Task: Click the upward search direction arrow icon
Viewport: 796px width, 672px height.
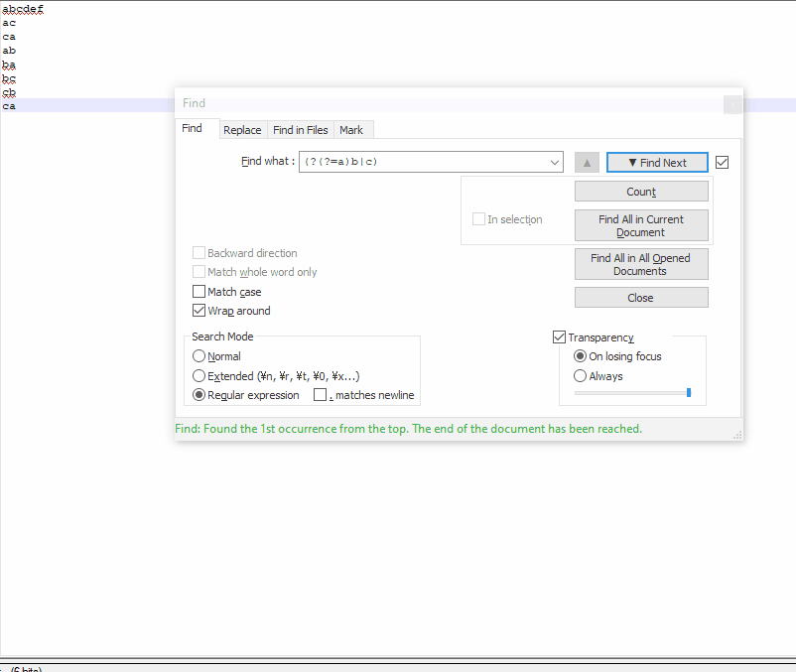Action: 586,162
